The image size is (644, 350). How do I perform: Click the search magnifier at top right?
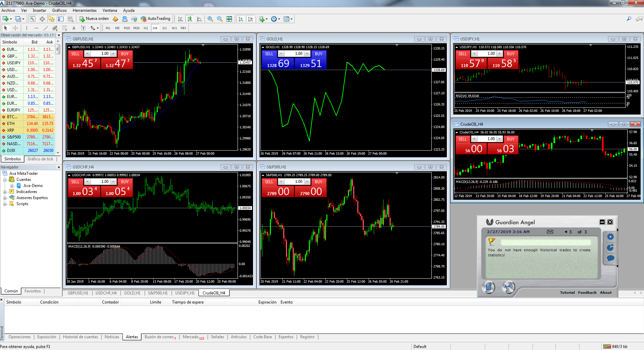(x=629, y=19)
